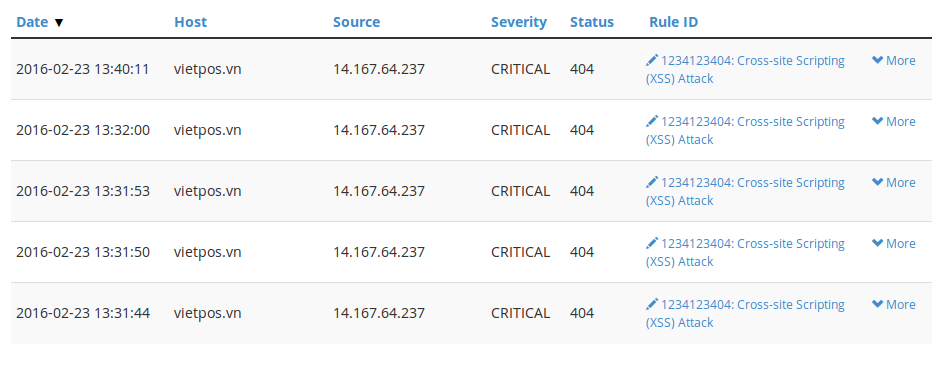Sort table by Host column
Image resolution: width=932 pixels, height=369 pixels.
(x=190, y=22)
